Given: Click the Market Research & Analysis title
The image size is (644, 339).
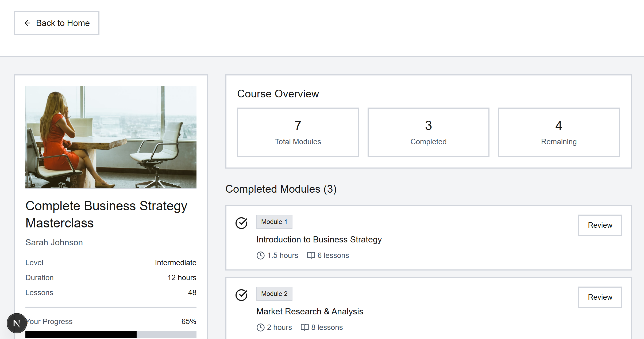Looking at the screenshot, I should (310, 311).
